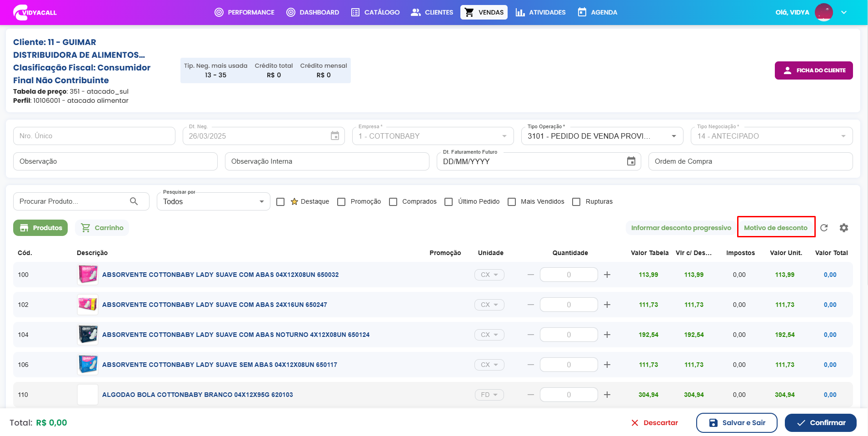Viewport: 868px width, 436px height.
Task: Discard the order with Descartar
Action: click(x=654, y=423)
